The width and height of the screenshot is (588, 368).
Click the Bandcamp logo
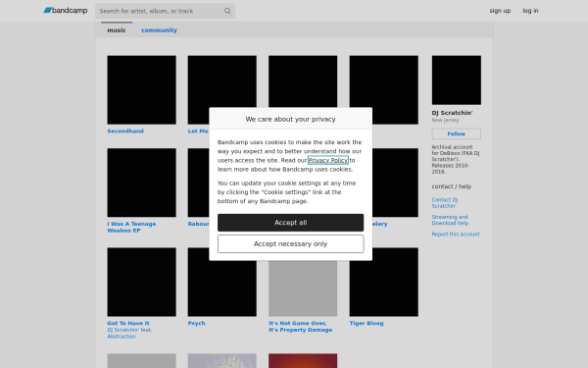(66, 11)
